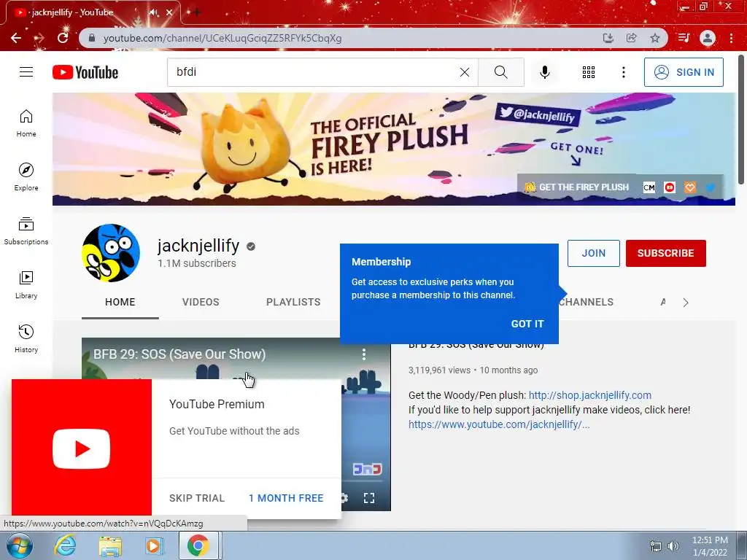Open Chrome media controls icon
Screen dimensions: 747x560
684,38
